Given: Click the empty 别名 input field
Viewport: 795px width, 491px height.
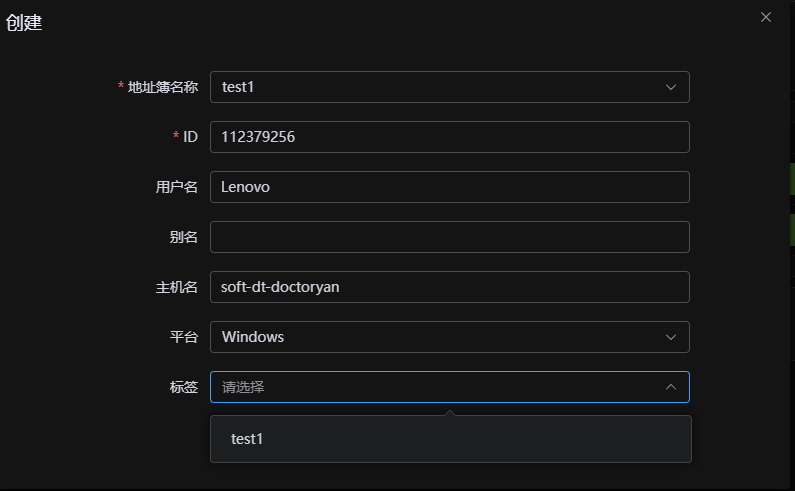Looking at the screenshot, I should coord(450,237).
